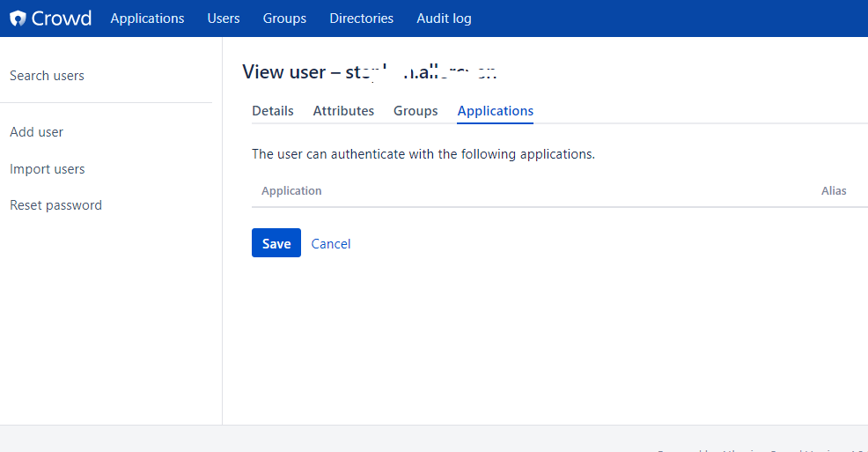Click the Crowd shield logo icon
This screenshot has height=452, width=868.
point(18,19)
